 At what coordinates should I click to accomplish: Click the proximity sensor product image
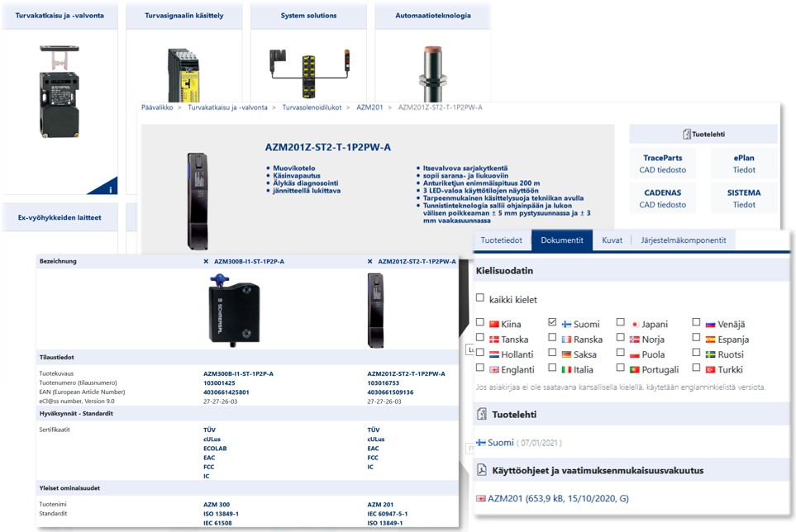[x=433, y=74]
